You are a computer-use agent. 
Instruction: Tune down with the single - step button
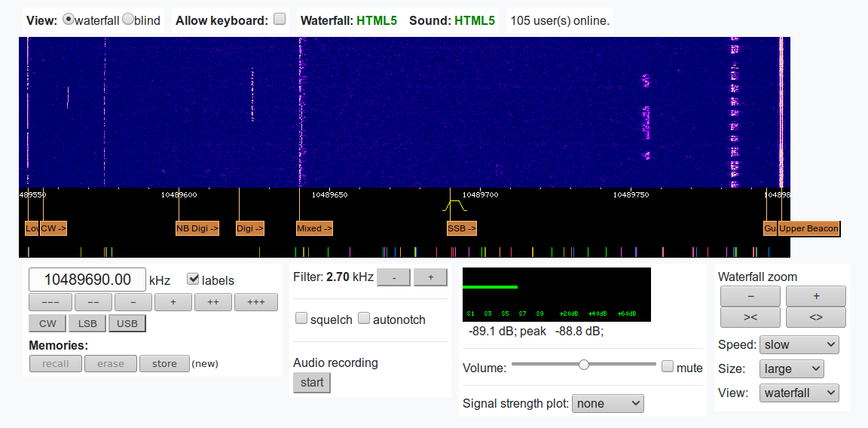click(x=133, y=302)
